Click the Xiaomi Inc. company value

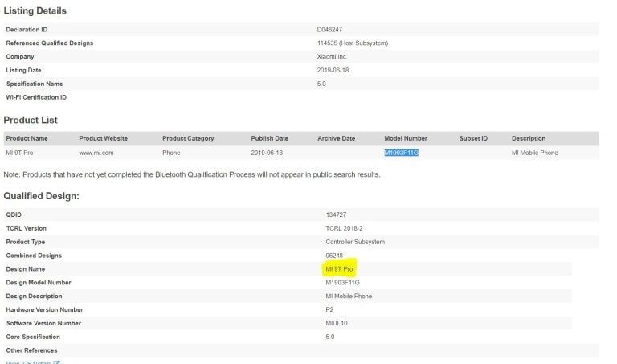pyautogui.click(x=332, y=57)
